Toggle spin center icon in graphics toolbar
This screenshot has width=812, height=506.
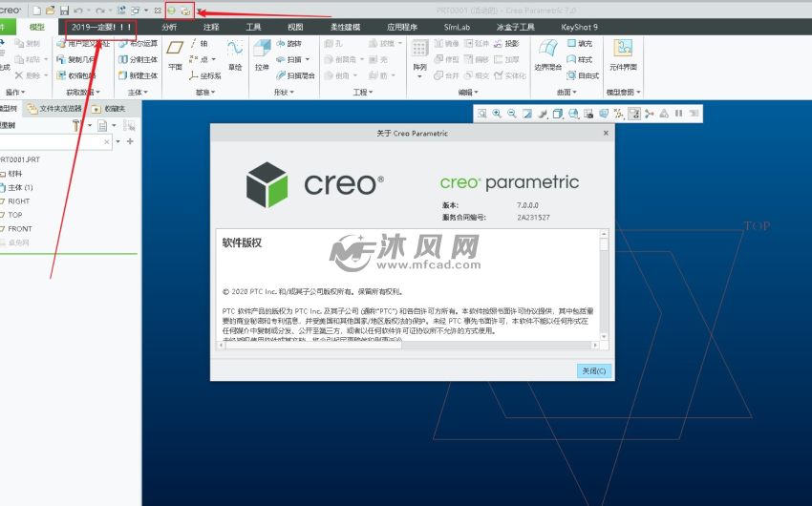coord(649,114)
